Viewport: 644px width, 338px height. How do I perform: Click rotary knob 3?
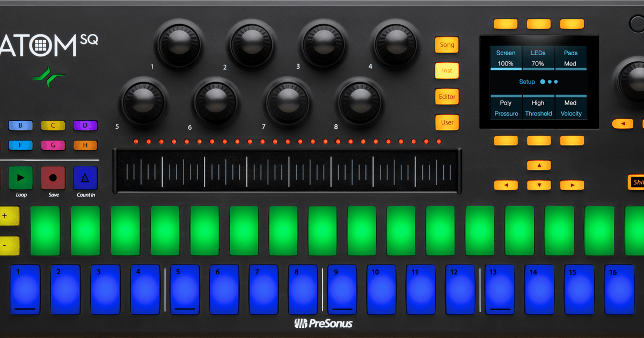click(x=325, y=44)
